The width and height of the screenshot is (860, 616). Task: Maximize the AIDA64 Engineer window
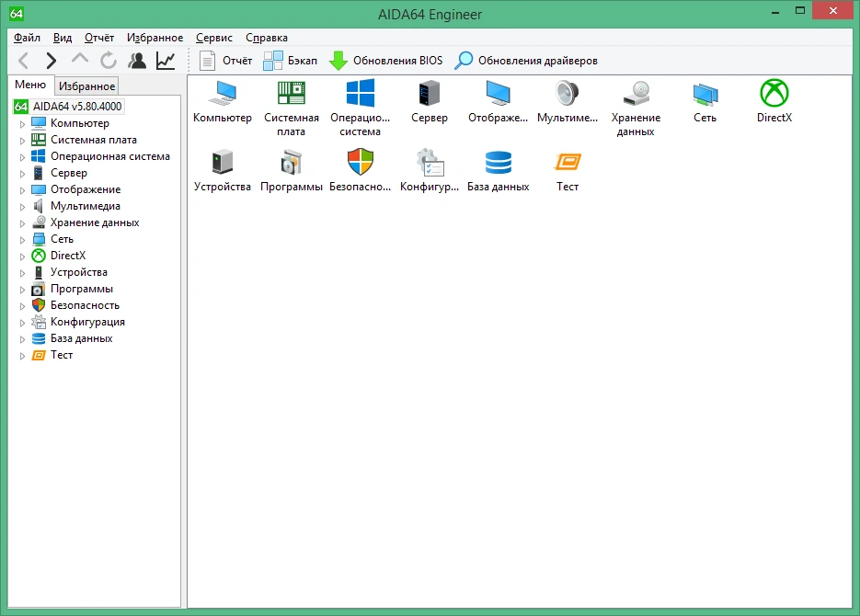(x=800, y=11)
